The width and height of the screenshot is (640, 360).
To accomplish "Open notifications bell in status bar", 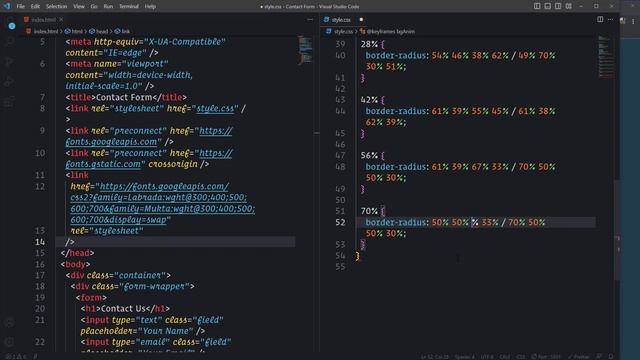I will pyautogui.click(x=611, y=357).
